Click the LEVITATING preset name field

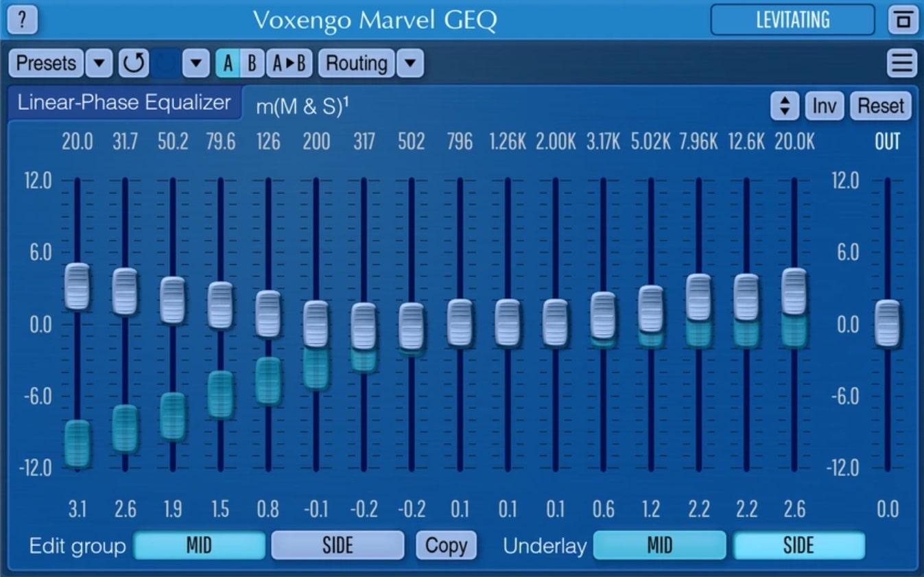tap(792, 21)
